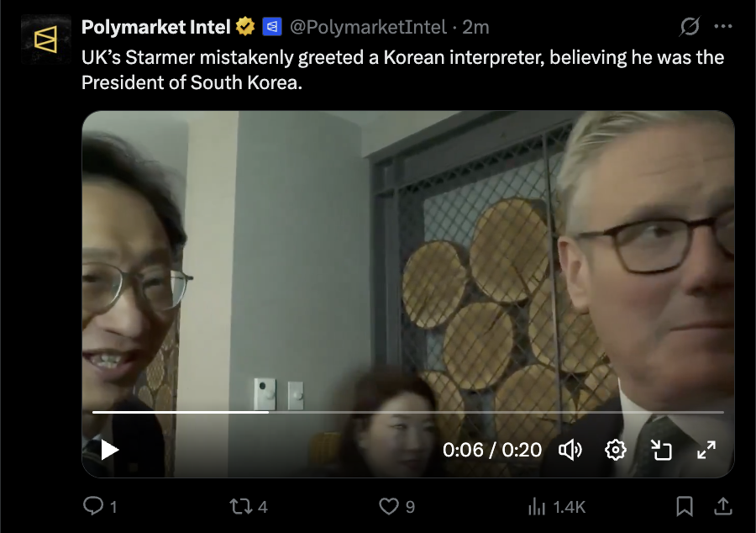Toggle picture-in-picture mode for the video
The height and width of the screenshot is (533, 756).
pyautogui.click(x=661, y=450)
